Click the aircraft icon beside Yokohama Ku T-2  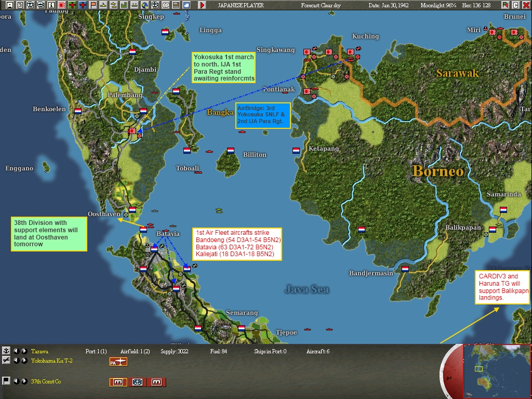click(6, 361)
